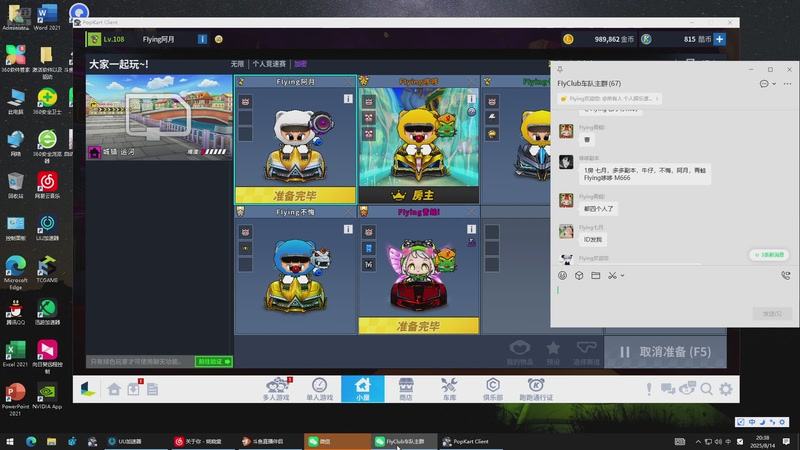The image size is (800, 450).
Task: Open Word 2021 desktop shortcut
Action: [47, 16]
